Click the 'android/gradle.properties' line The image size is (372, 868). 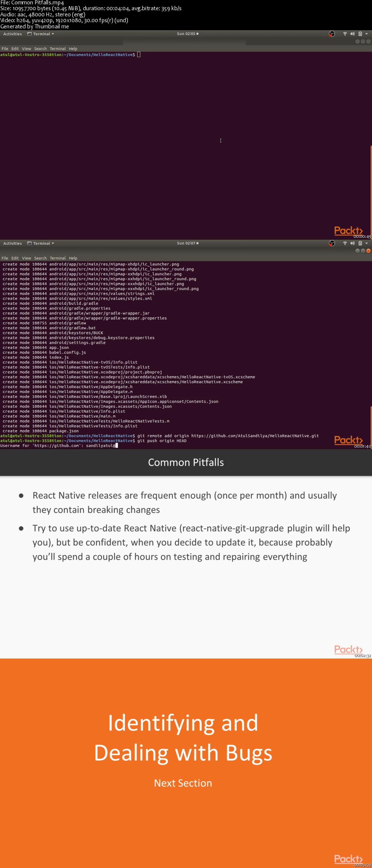click(x=57, y=308)
